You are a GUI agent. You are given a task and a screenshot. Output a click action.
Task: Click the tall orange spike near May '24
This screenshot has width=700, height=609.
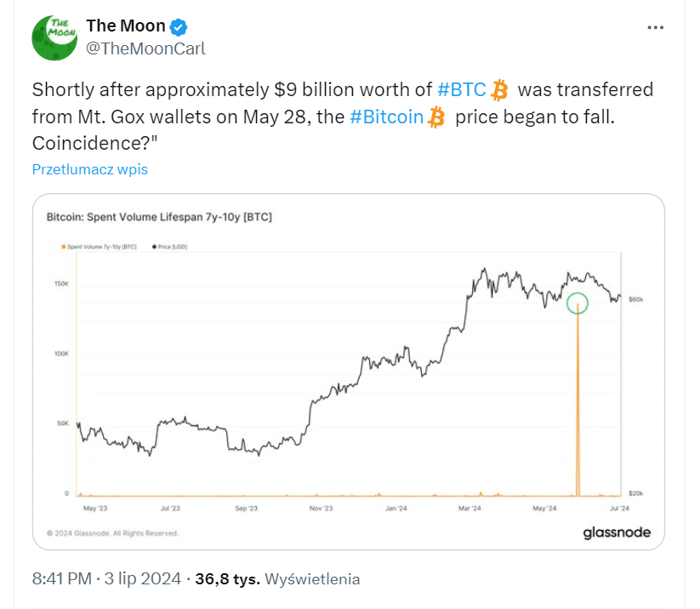pyautogui.click(x=578, y=400)
